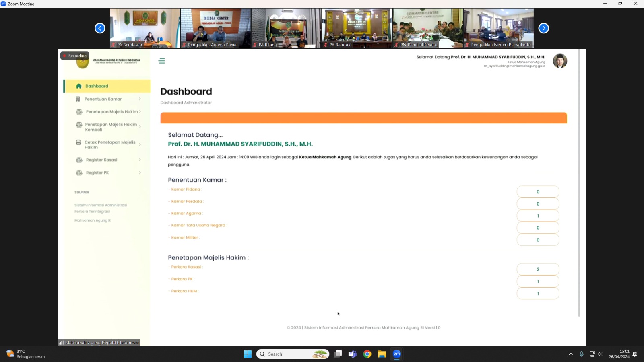Open File Explorer from taskbar
The width and height of the screenshot is (644, 362).
click(382, 354)
